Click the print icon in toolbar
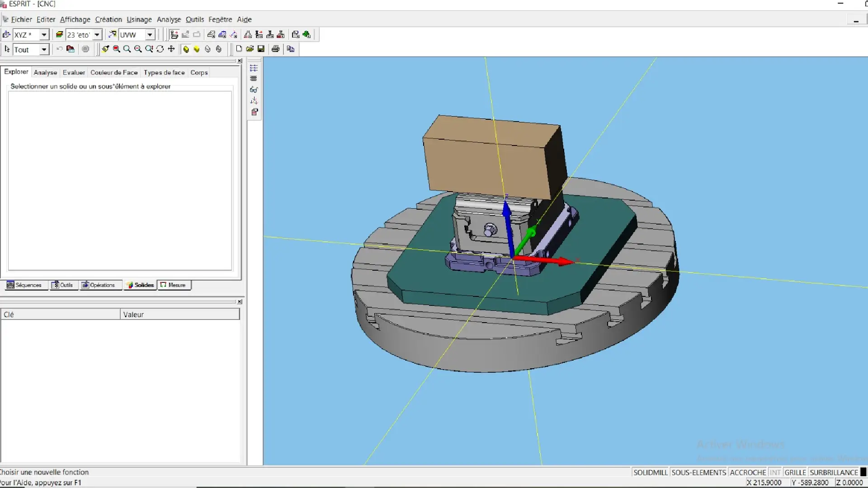 click(275, 49)
